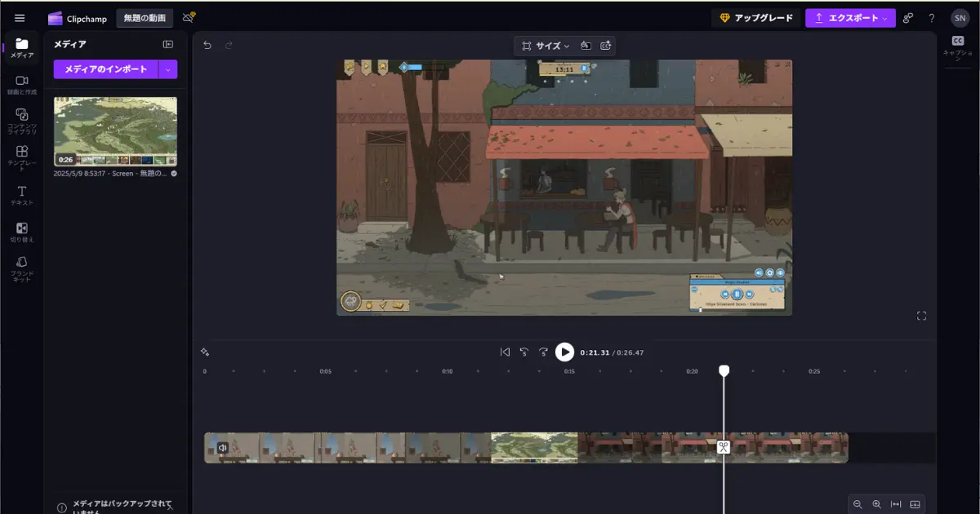Expand the メディアはバックアップされていません notice
The width and height of the screenshot is (980, 514).
click(x=170, y=507)
